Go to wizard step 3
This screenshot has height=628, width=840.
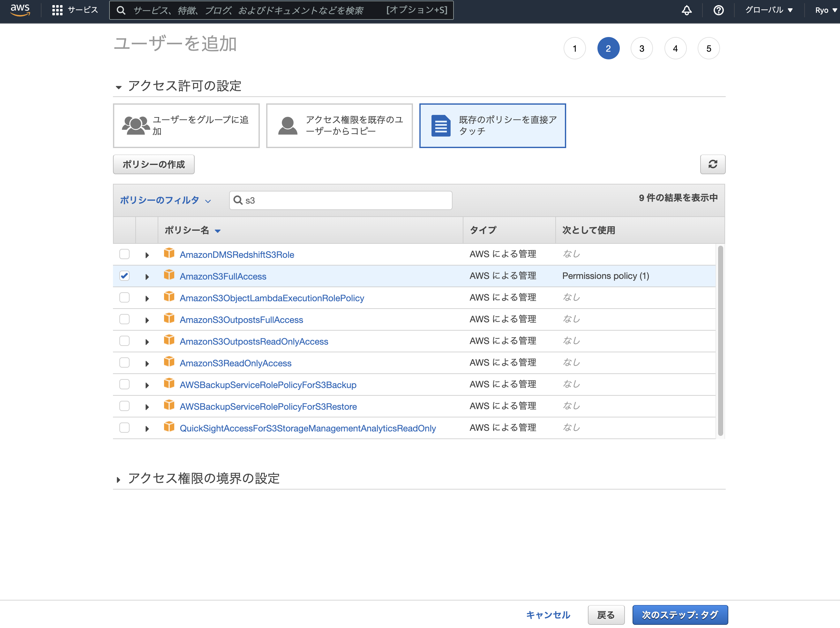[641, 49]
